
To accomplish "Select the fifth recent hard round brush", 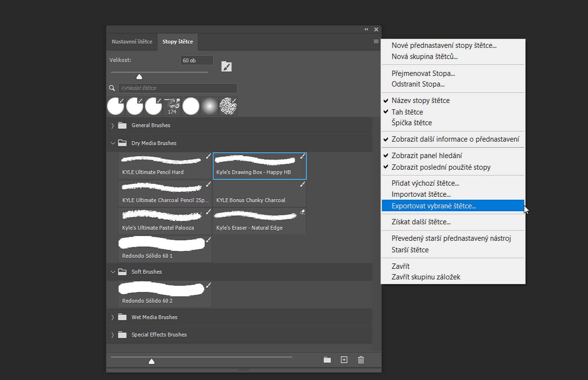I will point(191,106).
